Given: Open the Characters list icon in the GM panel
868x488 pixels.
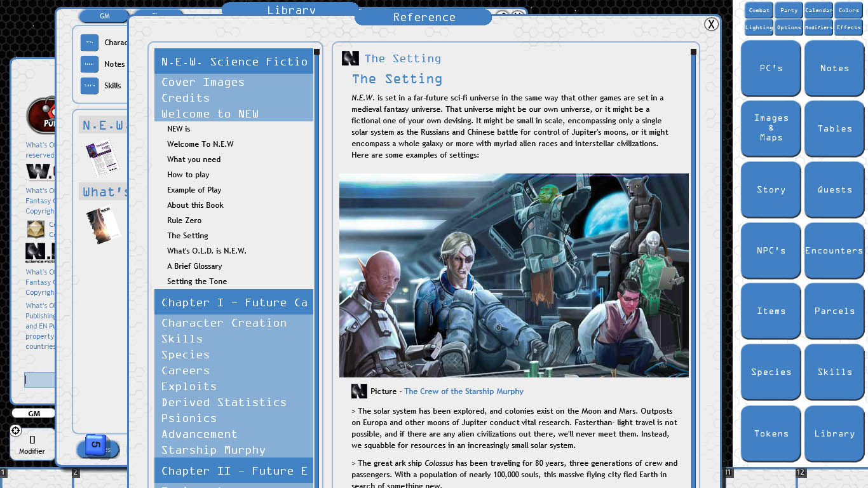Looking at the screenshot, I should tap(88, 42).
